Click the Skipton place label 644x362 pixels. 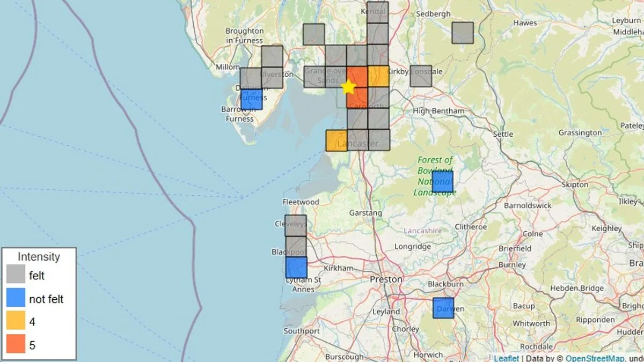point(575,184)
